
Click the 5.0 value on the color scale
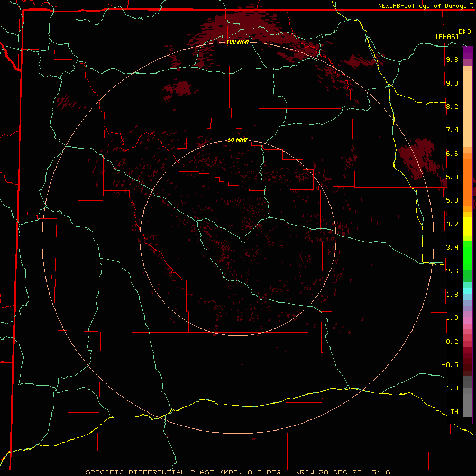pyautogui.click(x=452, y=200)
